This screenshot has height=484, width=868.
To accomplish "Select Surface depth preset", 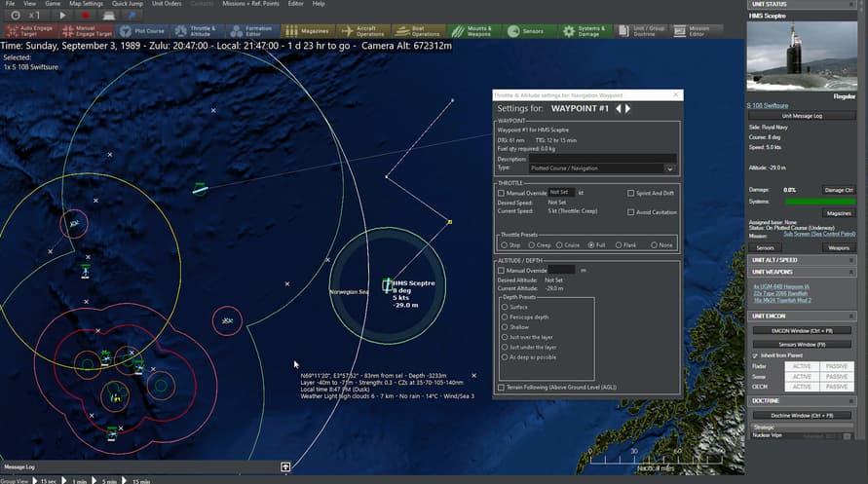I will click(x=505, y=307).
